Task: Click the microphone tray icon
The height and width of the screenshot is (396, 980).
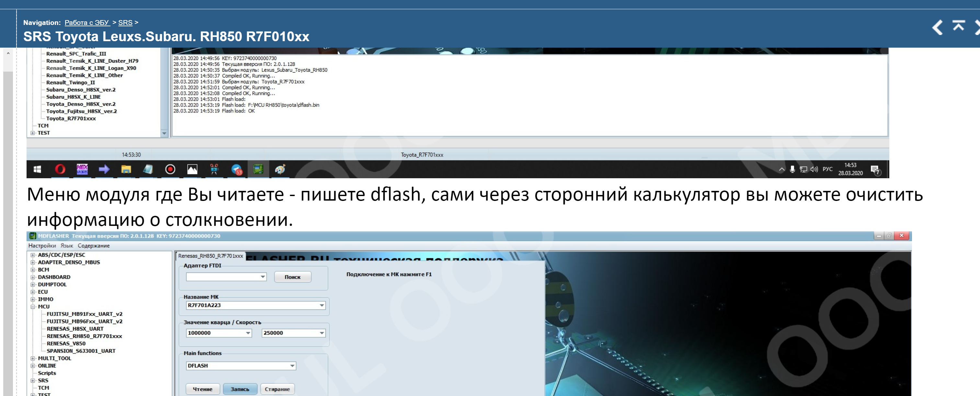Action: (792, 169)
